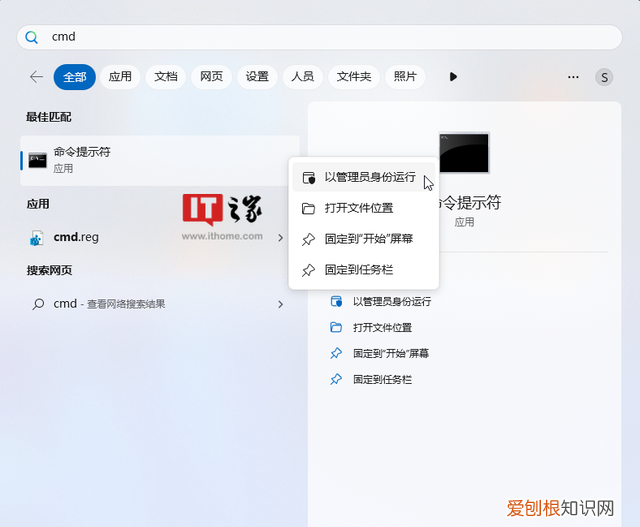Switch to the 文档 filter tab
Image resolution: width=640 pixels, height=527 pixels.
(x=166, y=77)
